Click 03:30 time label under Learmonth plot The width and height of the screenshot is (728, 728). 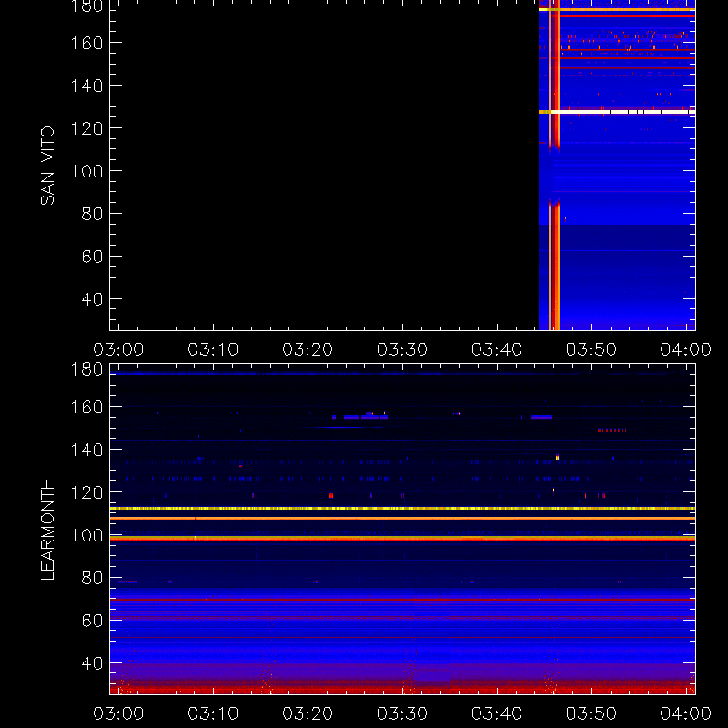pos(402,713)
